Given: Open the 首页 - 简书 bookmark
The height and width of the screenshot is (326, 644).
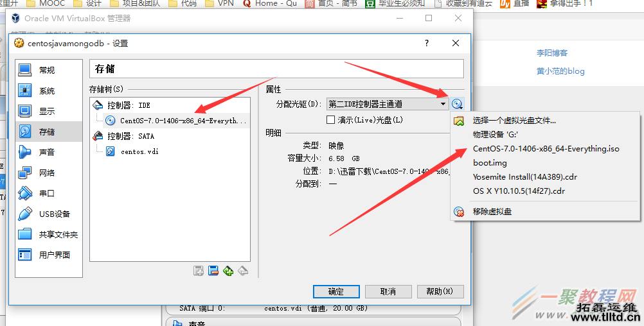Looking at the screenshot, I should pyautogui.click(x=331, y=3).
